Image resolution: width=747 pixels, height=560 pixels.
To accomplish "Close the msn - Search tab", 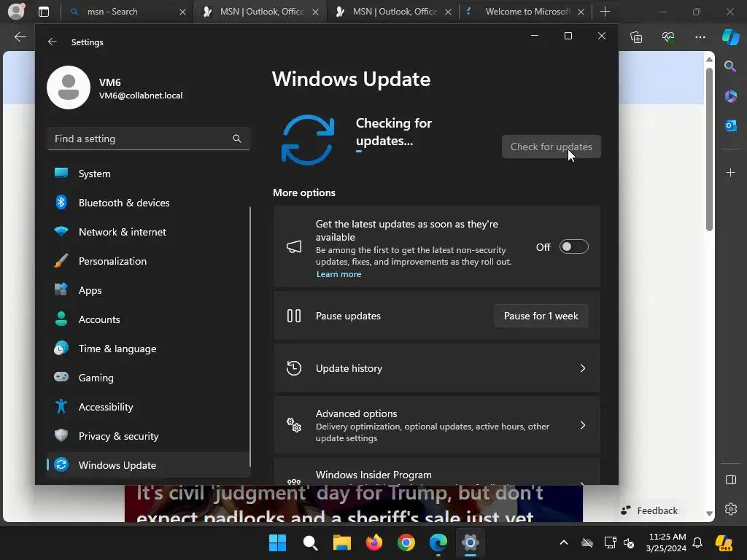I will (182, 12).
